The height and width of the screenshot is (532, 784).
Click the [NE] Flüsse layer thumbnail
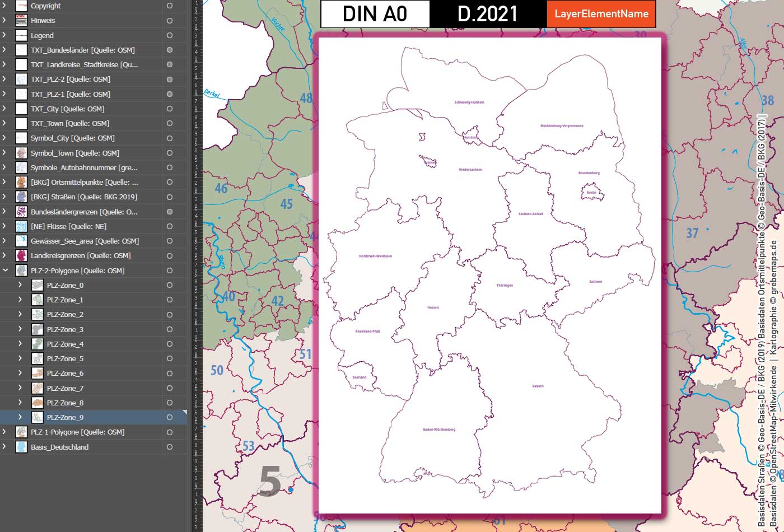21,226
